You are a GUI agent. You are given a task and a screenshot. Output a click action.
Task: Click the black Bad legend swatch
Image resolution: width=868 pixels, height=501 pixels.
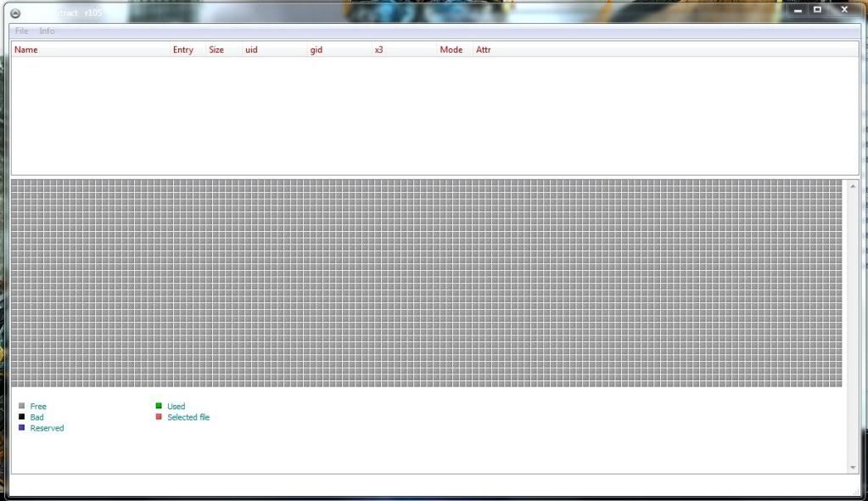[22, 417]
